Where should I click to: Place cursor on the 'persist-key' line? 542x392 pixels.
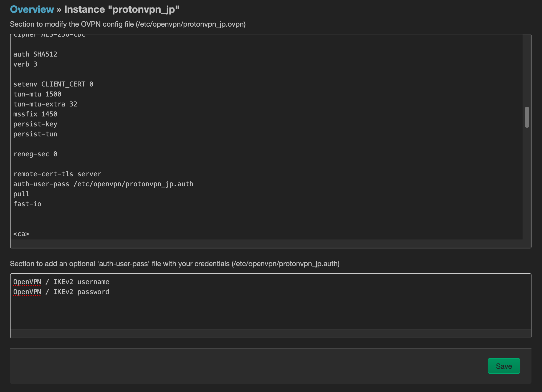[x=35, y=124]
